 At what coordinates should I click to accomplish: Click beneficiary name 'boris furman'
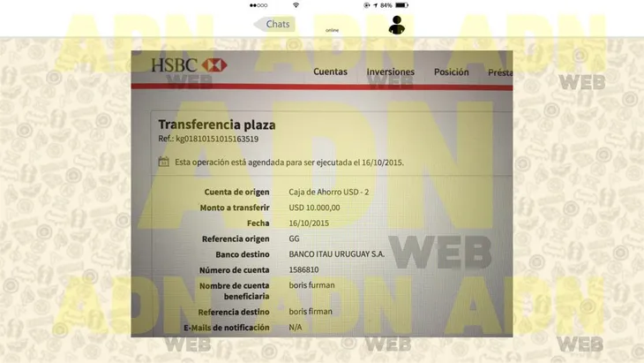point(311,285)
